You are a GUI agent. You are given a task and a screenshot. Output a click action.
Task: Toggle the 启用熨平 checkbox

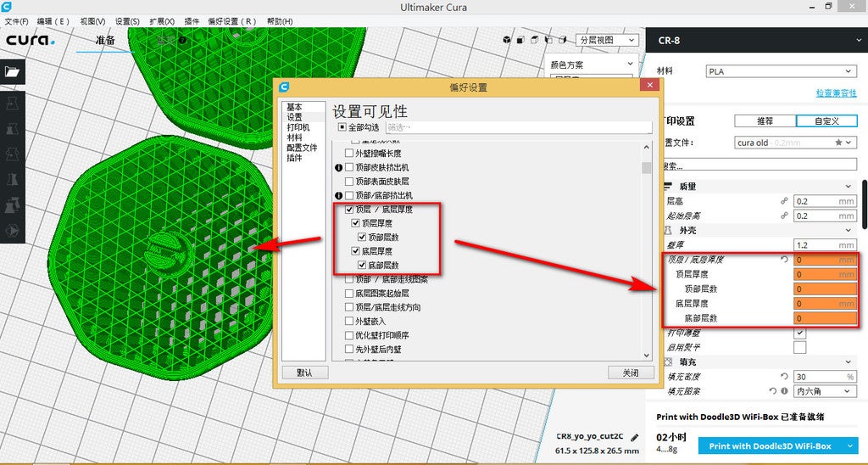coord(800,348)
